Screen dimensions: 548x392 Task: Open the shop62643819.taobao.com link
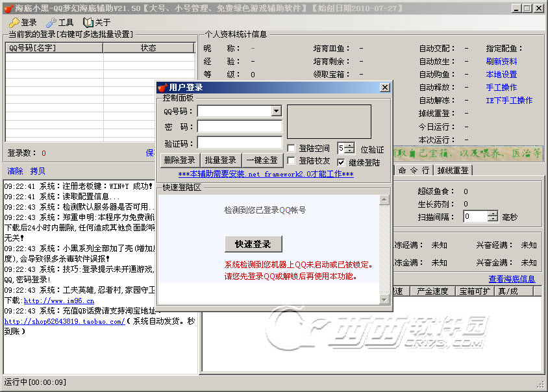click(64, 321)
